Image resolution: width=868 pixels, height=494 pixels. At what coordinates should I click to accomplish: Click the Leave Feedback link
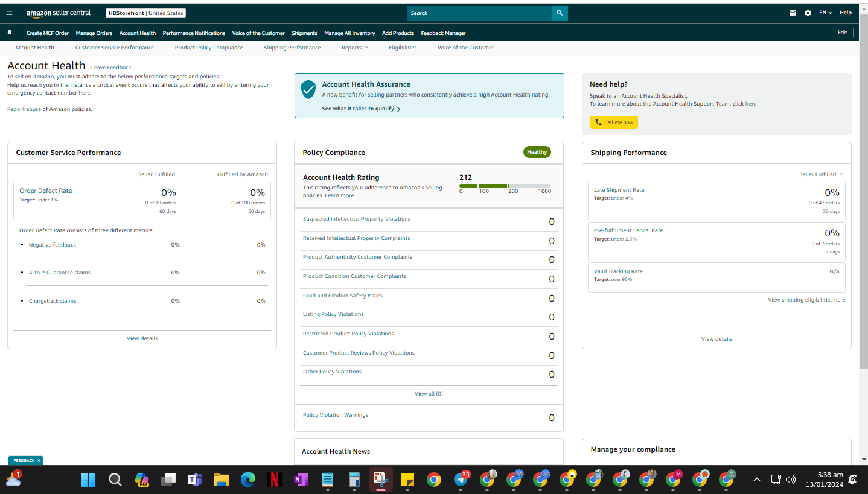(x=111, y=68)
